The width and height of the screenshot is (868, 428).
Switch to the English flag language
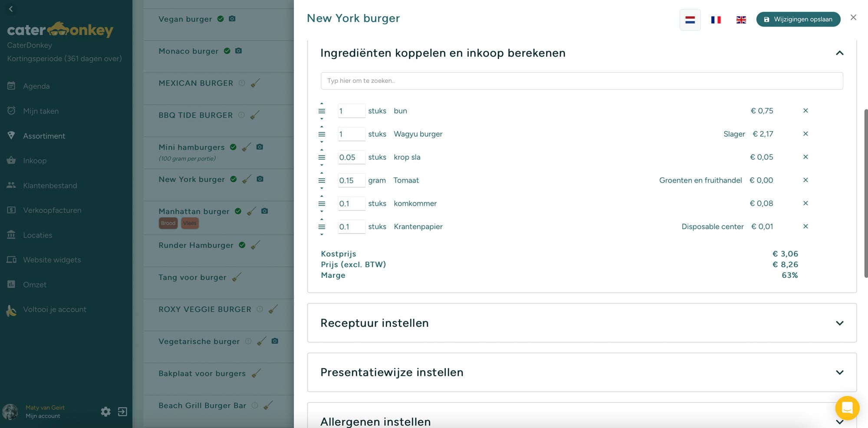coord(741,20)
